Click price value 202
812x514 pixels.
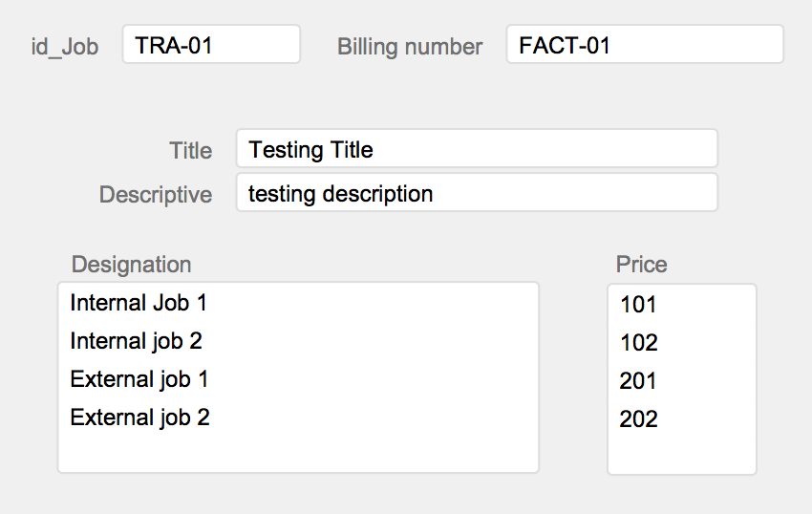click(x=638, y=418)
